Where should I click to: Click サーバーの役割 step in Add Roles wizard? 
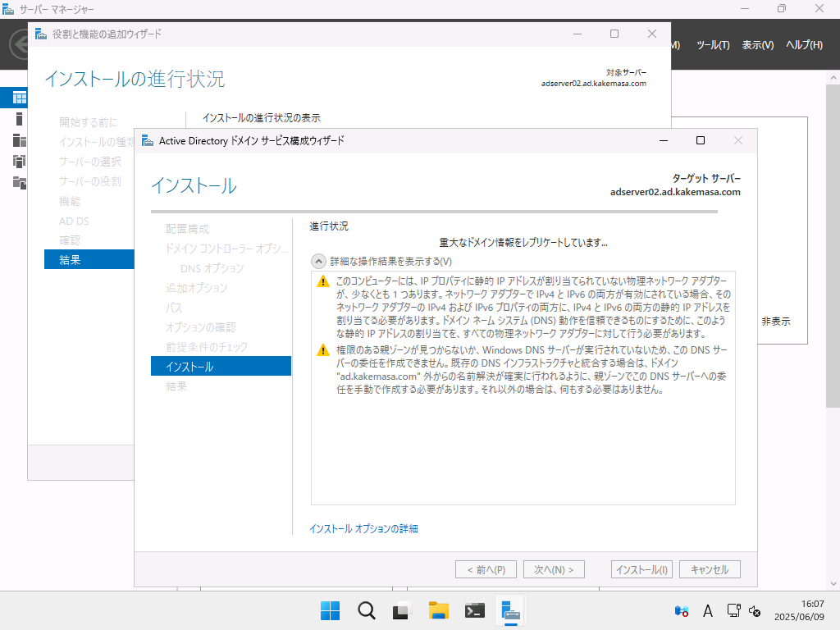coord(90,181)
